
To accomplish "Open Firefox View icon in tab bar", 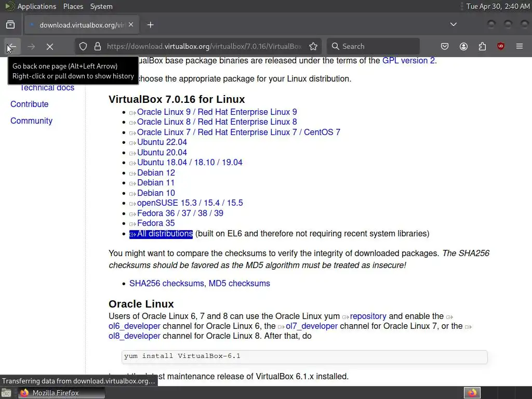I will pos(10,25).
